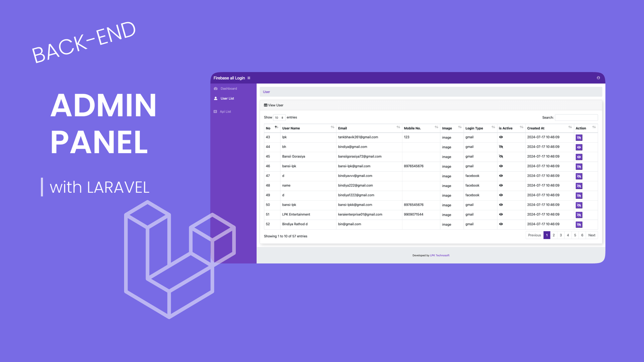The image size is (644, 362).
Task: Toggle action button for row 49
Action: tap(579, 195)
